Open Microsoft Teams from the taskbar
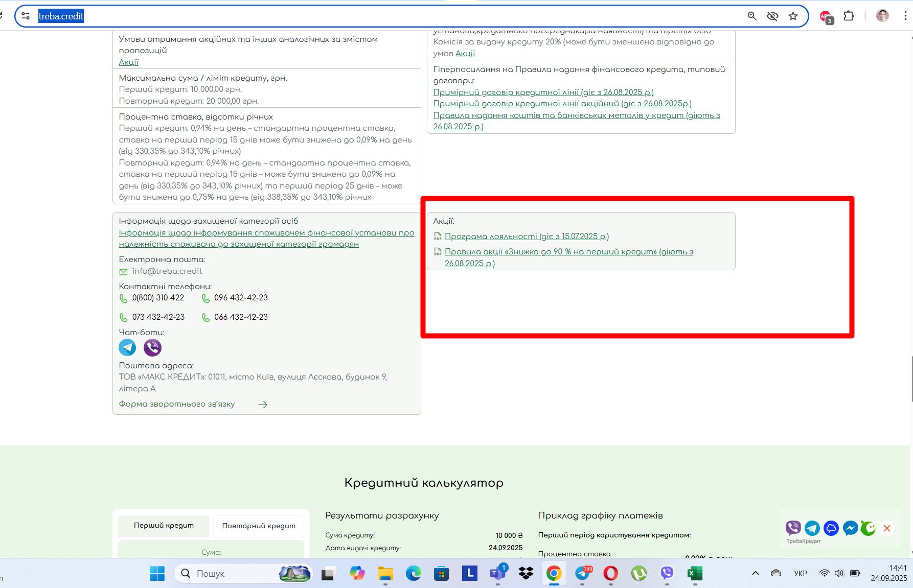Image resolution: width=913 pixels, height=588 pixels. pyautogui.click(x=498, y=574)
